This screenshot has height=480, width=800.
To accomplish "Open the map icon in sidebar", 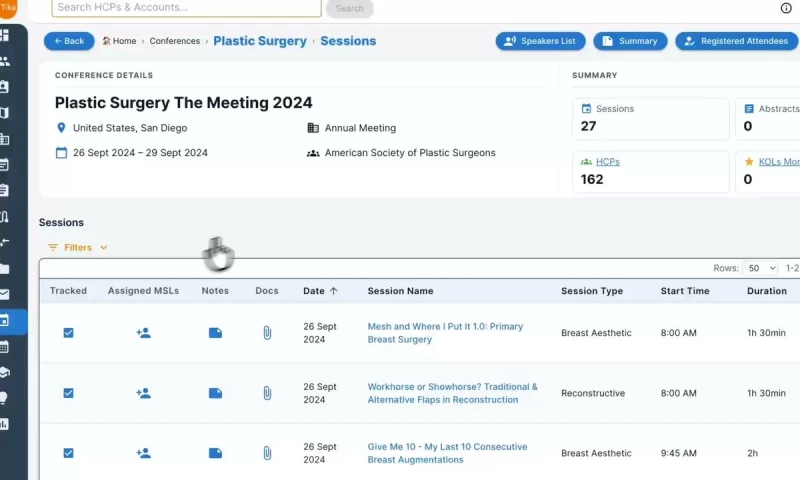I will [x=5, y=113].
